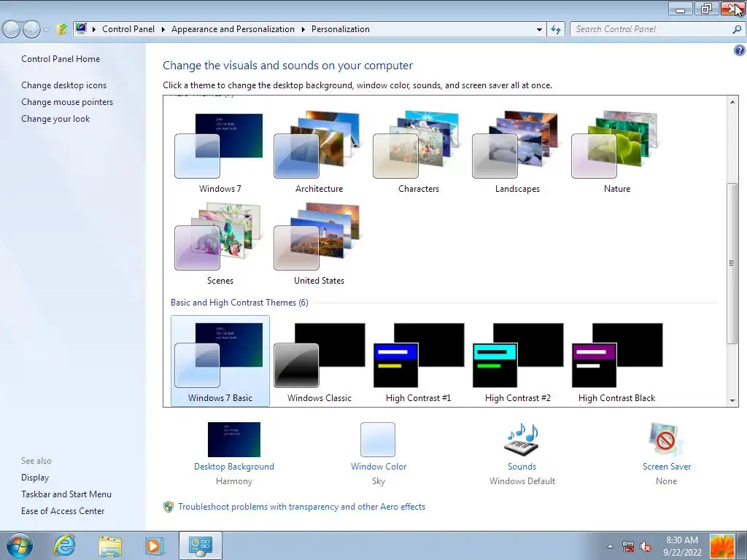
Task: Click theme list scroll down arrow
Action: point(732,401)
